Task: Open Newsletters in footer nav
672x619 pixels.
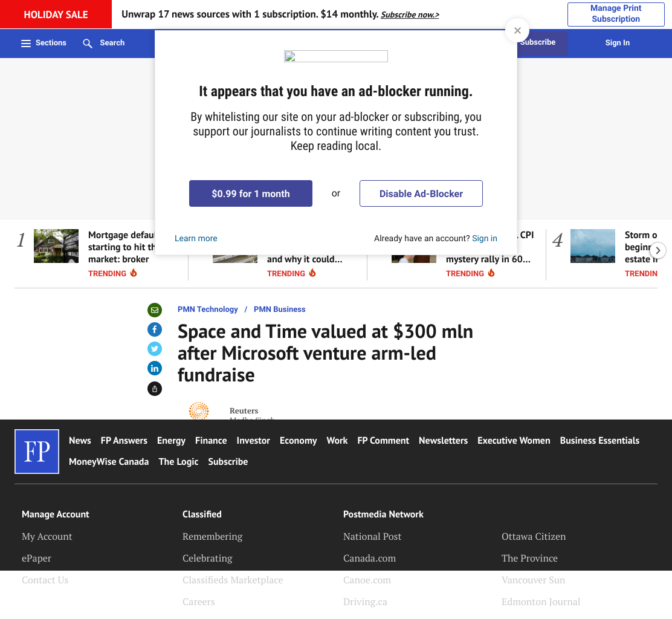Action: coord(443,441)
